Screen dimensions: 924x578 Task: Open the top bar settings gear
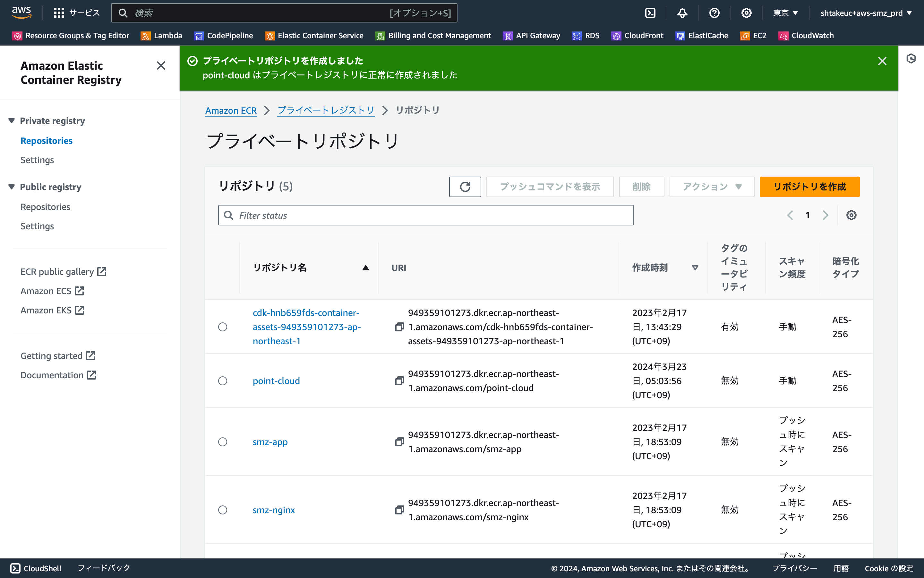(x=747, y=13)
